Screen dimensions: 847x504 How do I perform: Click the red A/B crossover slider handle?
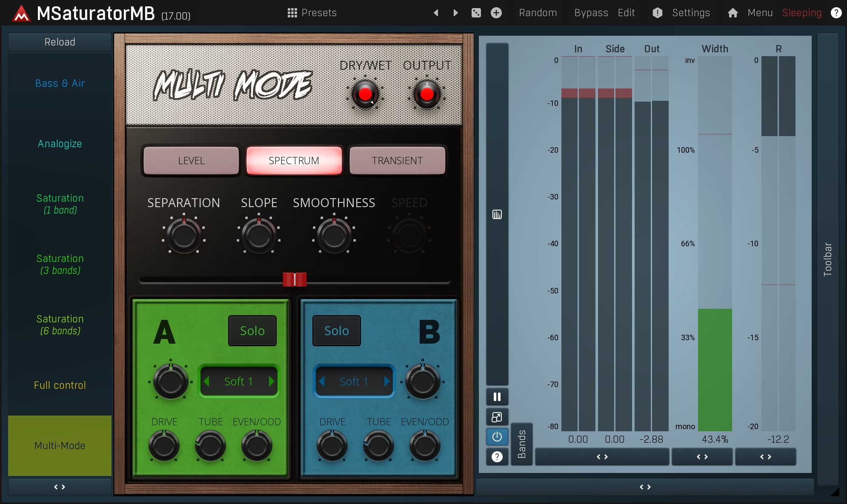pyautogui.click(x=295, y=279)
